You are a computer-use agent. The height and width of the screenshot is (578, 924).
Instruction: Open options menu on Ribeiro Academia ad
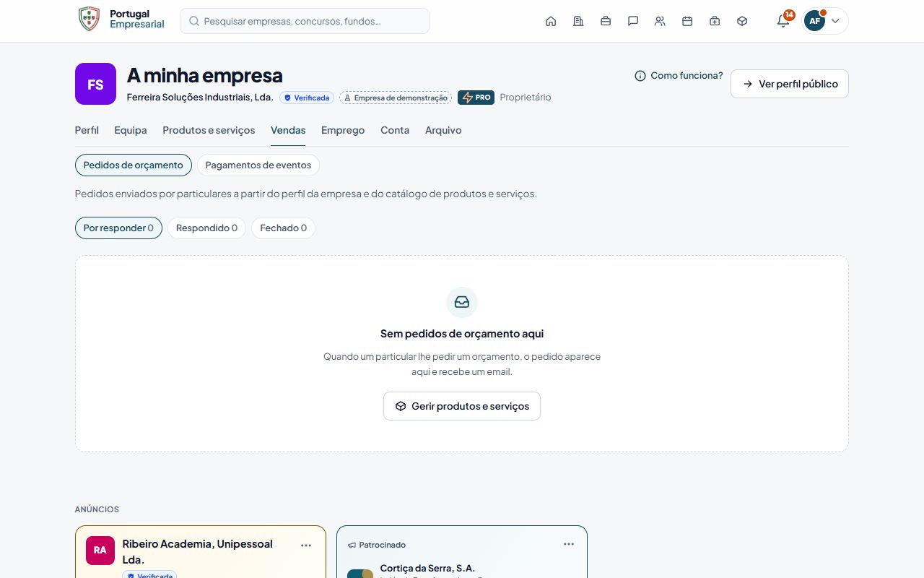pos(306,545)
